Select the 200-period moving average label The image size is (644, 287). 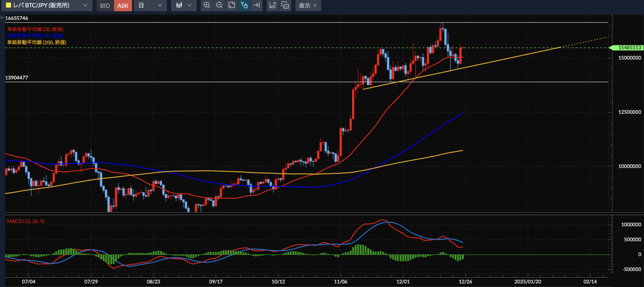pos(37,42)
